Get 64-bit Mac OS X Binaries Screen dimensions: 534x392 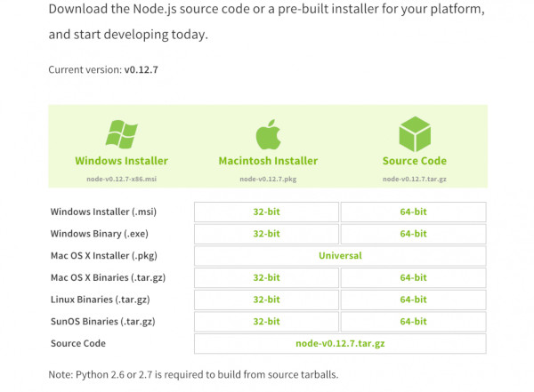pyautogui.click(x=414, y=277)
